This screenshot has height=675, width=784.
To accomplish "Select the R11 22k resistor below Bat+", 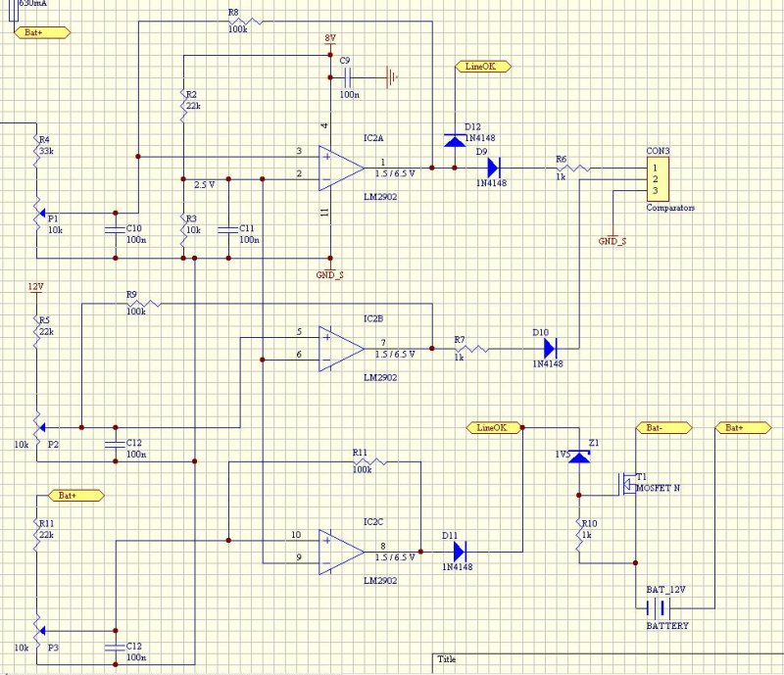I will (x=36, y=535).
